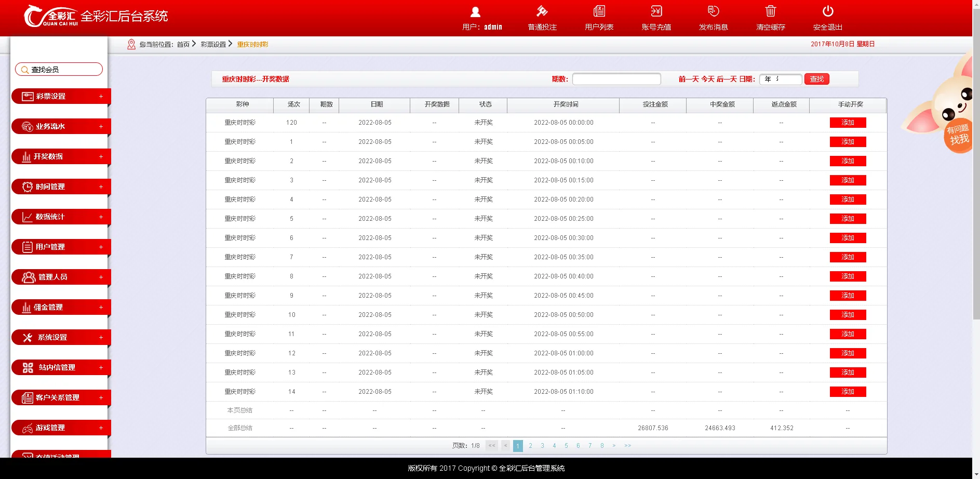Image resolution: width=980 pixels, height=479 pixels.
Task: Open the 佣金管理 menu label
Action: (48, 307)
